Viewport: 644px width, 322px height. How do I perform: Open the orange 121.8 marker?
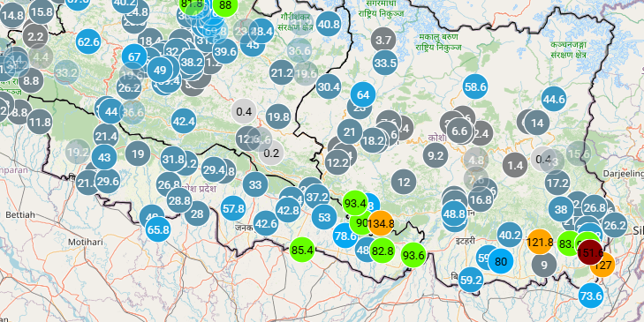(x=540, y=242)
